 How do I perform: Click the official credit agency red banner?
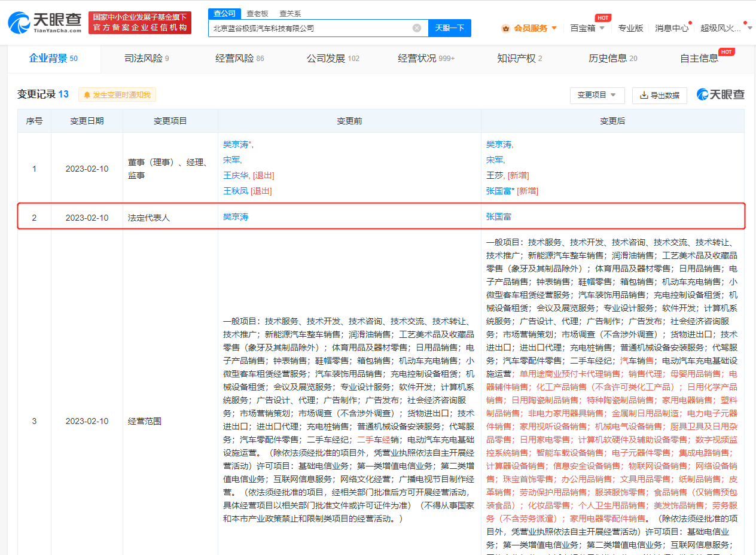140,23
